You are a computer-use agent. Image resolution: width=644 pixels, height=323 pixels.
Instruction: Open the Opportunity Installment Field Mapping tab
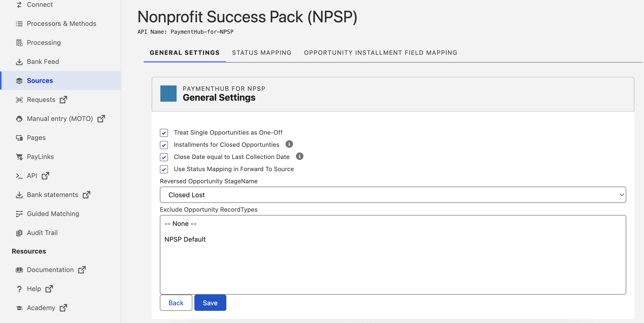(380, 52)
